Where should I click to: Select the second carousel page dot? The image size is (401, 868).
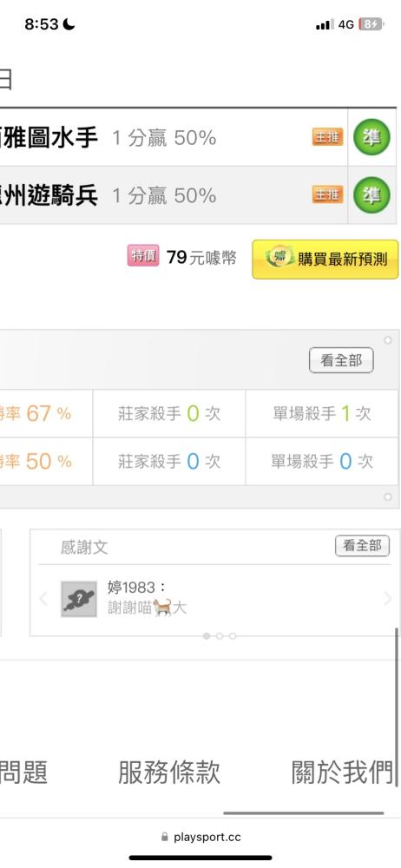click(220, 636)
